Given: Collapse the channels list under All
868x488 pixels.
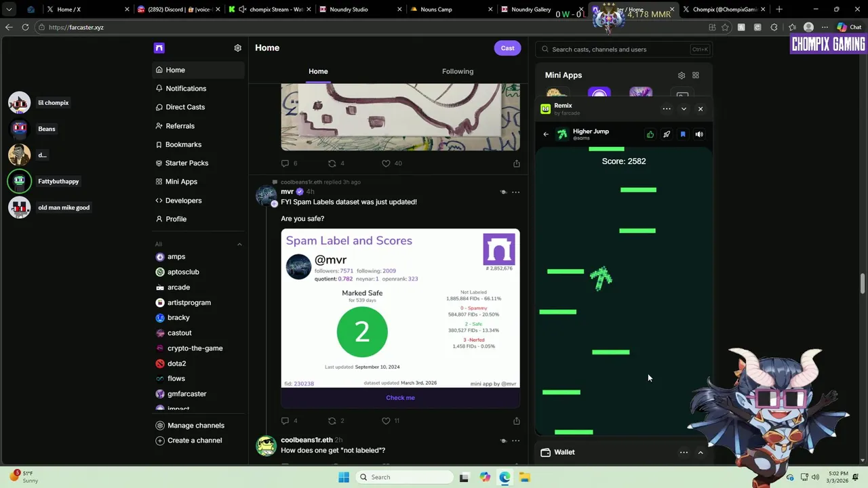Looking at the screenshot, I should tap(239, 244).
